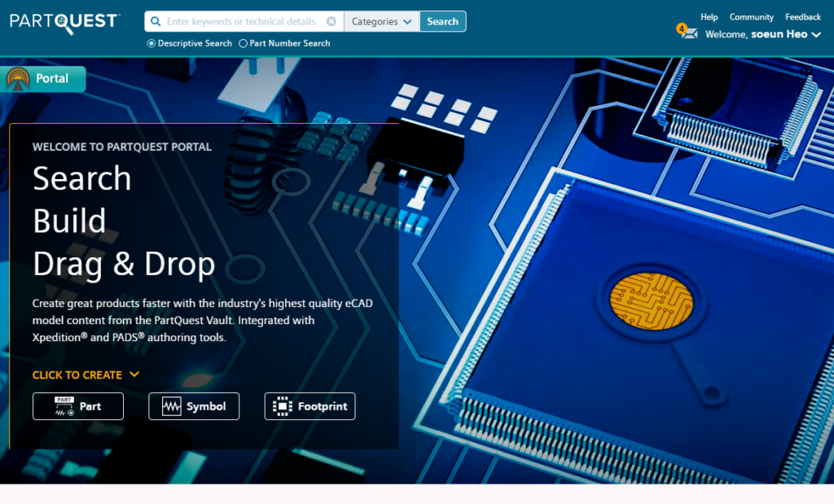Open the Help menu item
834x504 pixels.
709,17
